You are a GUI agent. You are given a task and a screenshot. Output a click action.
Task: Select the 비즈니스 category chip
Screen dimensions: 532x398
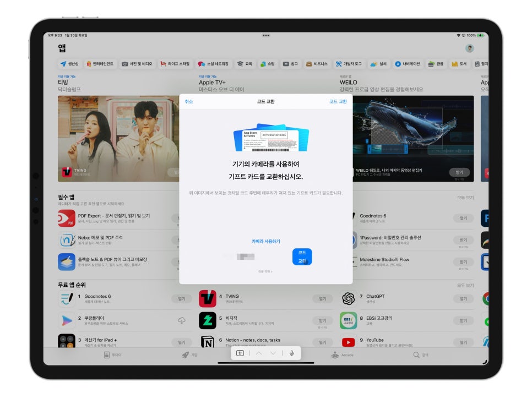click(317, 64)
